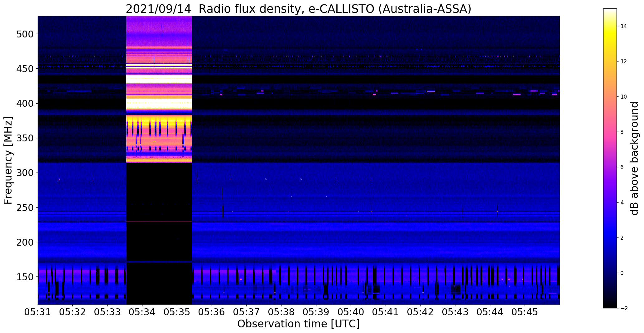
Task: Click the 05:37 time tick label
Action: point(246,312)
